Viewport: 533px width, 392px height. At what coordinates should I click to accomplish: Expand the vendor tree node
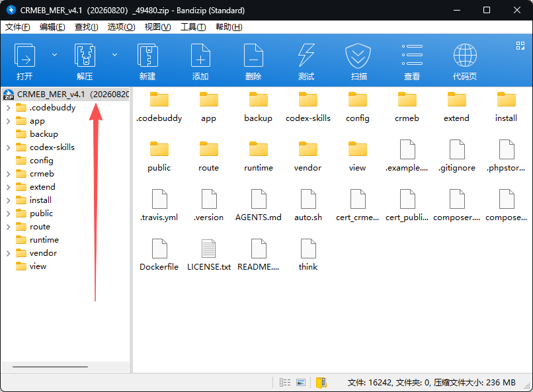[x=9, y=253]
